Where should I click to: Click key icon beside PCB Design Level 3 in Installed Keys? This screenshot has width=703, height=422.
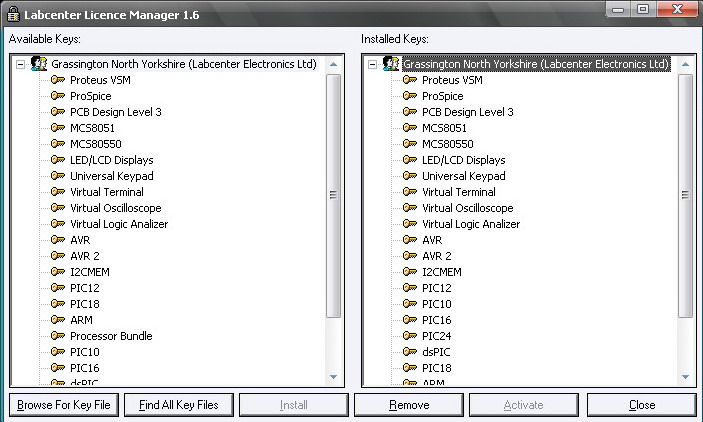(410, 112)
